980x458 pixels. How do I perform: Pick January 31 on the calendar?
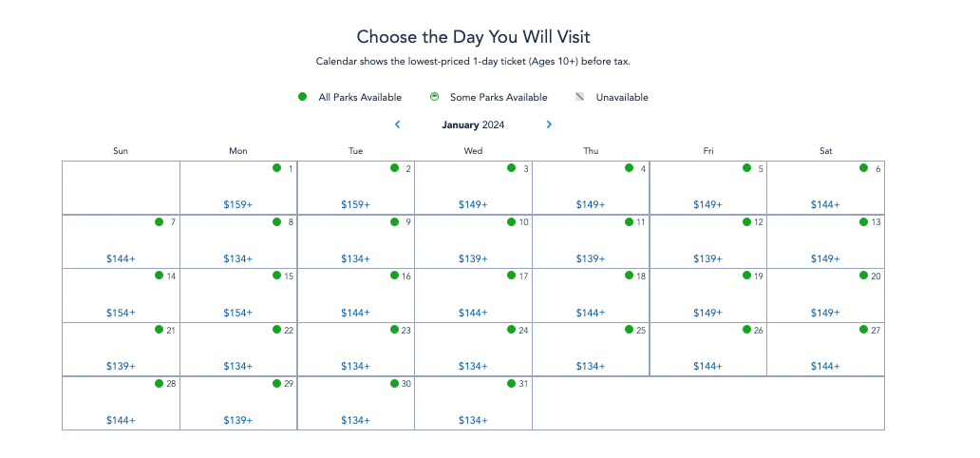coord(473,404)
